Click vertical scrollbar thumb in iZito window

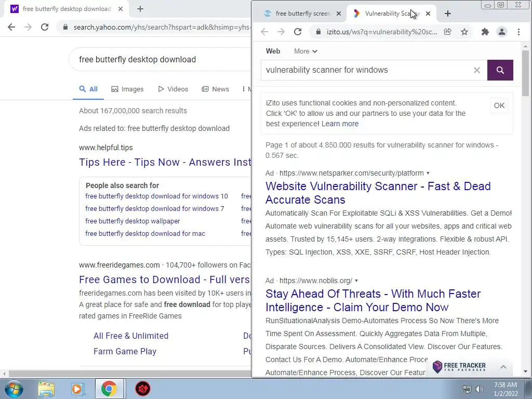pos(525,73)
